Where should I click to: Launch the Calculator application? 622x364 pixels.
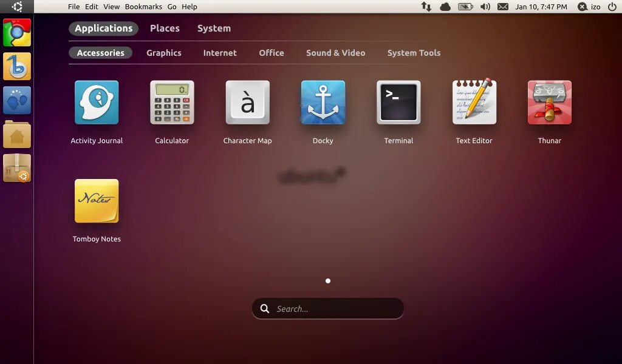coord(172,103)
